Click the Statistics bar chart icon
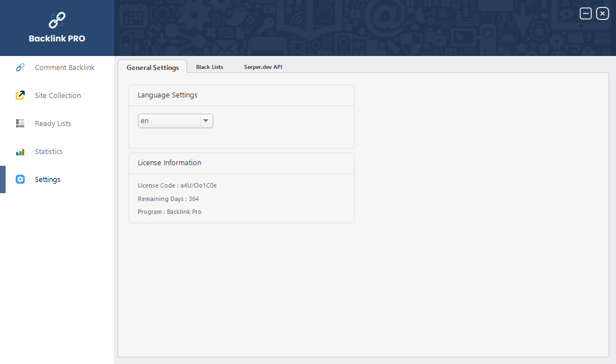 click(20, 152)
